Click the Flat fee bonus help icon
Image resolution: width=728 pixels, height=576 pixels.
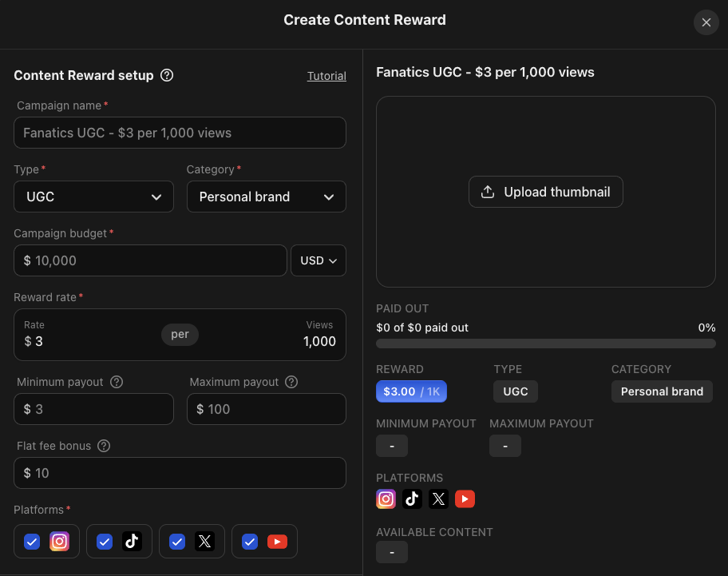point(104,446)
